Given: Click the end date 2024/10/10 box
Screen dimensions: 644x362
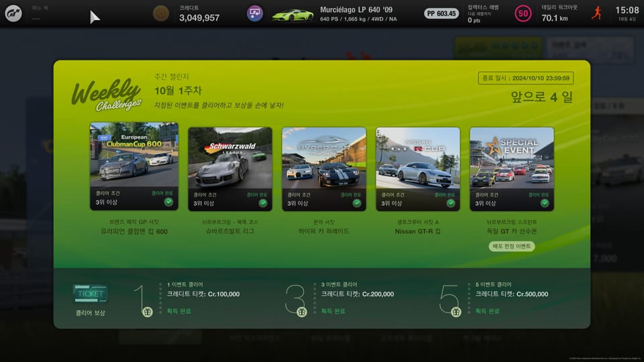Looking at the screenshot, I should point(526,78).
